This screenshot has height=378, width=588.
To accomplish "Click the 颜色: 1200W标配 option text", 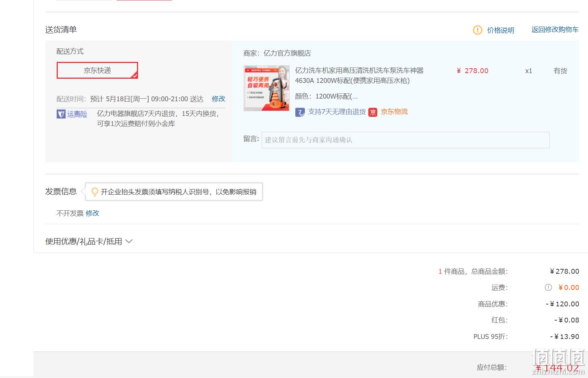I will 326,96.
